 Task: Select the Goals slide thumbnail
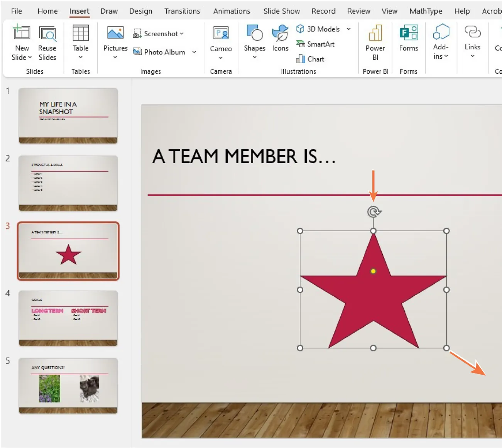[68, 318]
